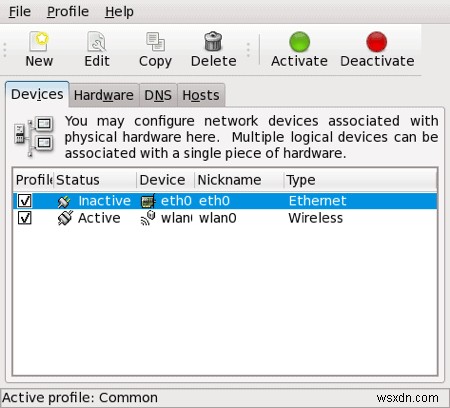The width and height of the screenshot is (450, 408).
Task: Click the Active profile: Common status text
Action: pos(80,398)
